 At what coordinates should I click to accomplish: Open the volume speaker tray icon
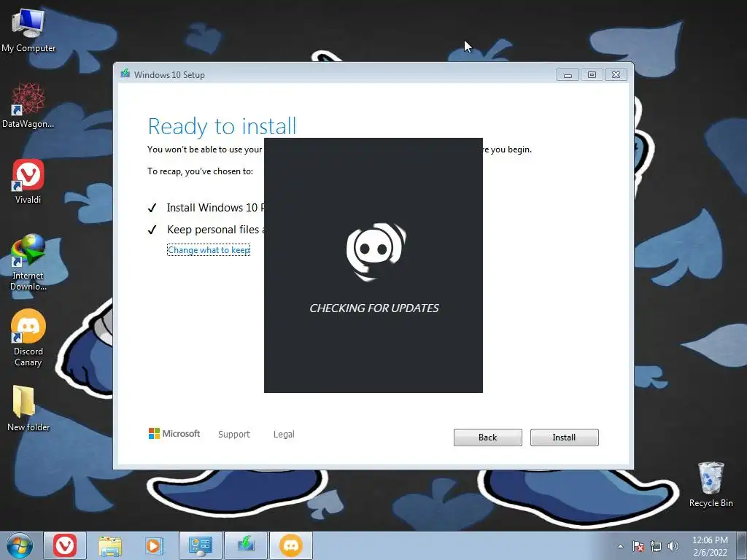tap(673, 546)
